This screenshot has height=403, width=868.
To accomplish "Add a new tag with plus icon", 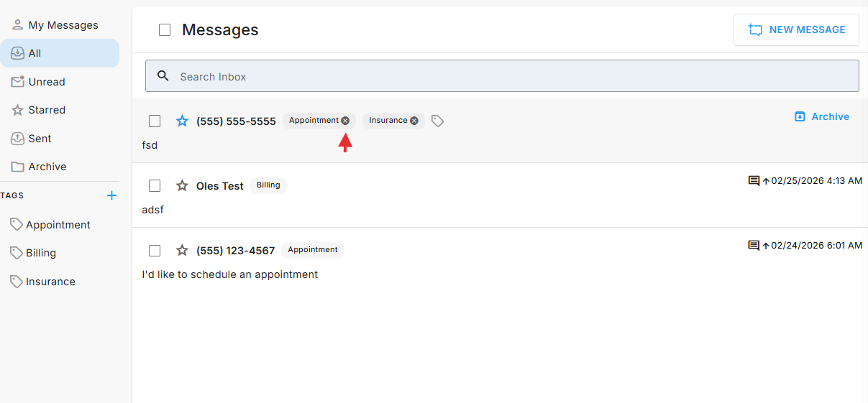I will 111,195.
